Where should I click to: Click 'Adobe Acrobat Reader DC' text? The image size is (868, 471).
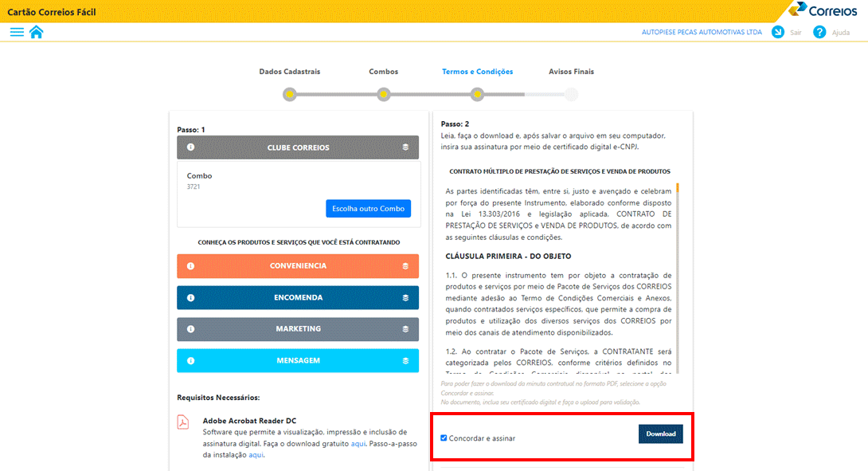coord(249,421)
